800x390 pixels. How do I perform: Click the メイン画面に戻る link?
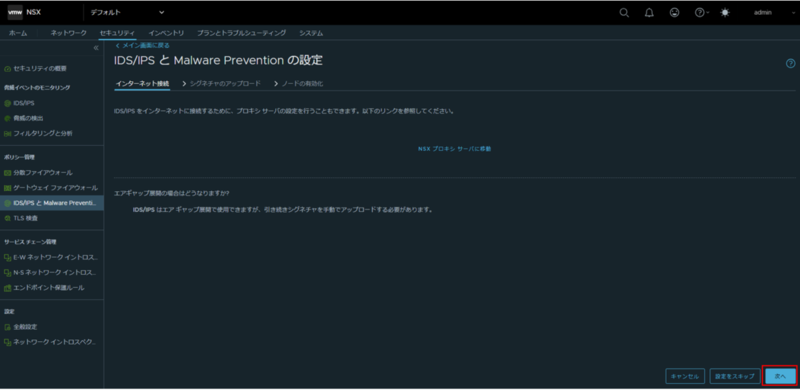point(142,45)
